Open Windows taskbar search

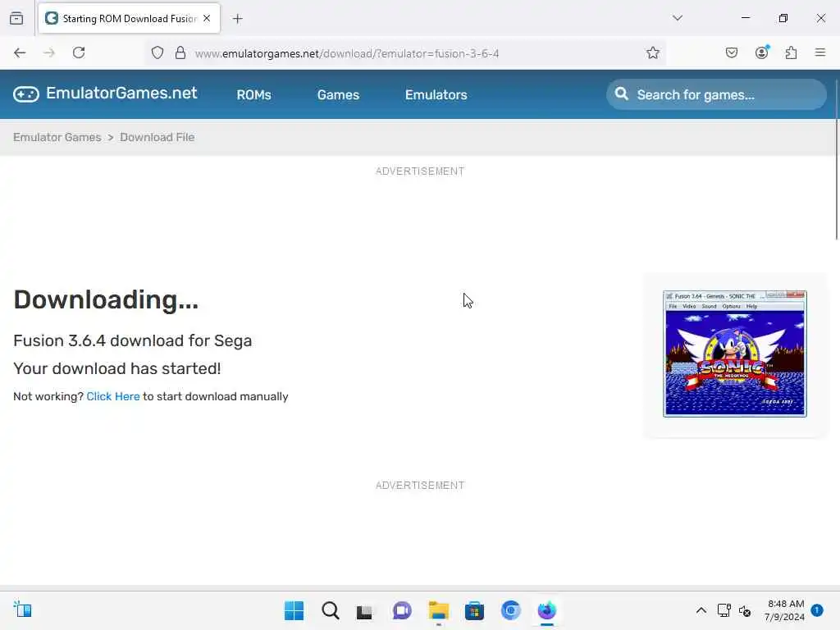(331, 610)
